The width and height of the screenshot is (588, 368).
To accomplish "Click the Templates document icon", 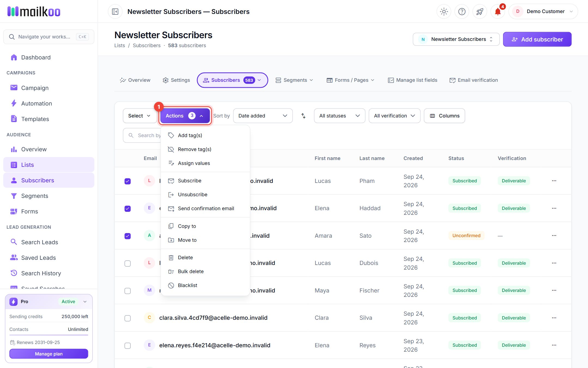I will (14, 119).
